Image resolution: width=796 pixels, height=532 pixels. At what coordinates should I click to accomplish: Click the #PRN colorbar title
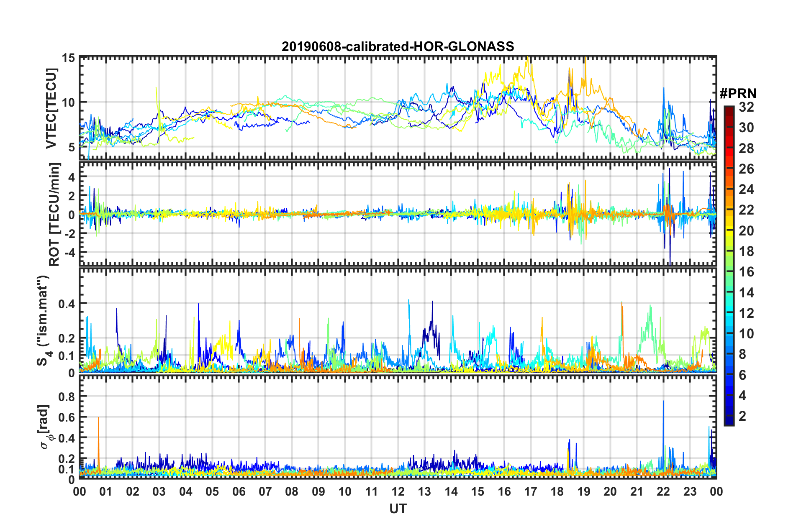tap(738, 94)
